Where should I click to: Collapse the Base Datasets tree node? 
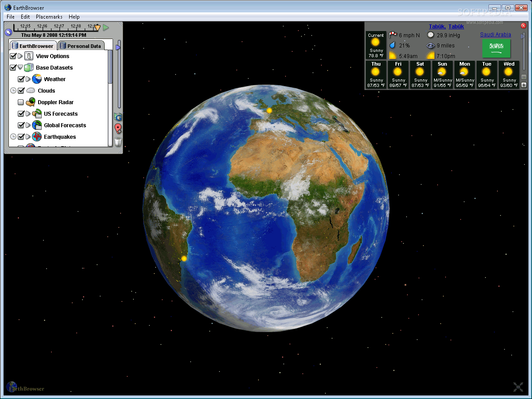click(x=20, y=68)
